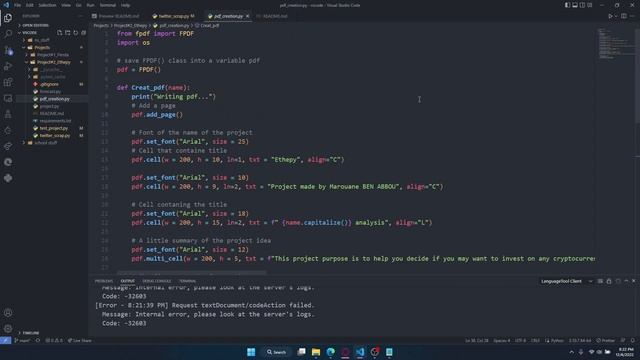Open the remote window status icon
This screenshot has height=360, width=640.
pyautogui.click(x=5, y=340)
